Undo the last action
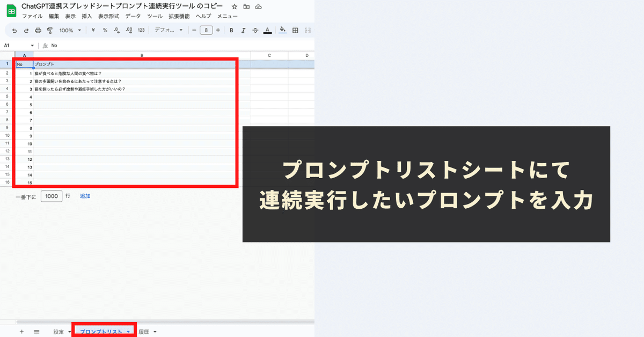 tap(14, 31)
